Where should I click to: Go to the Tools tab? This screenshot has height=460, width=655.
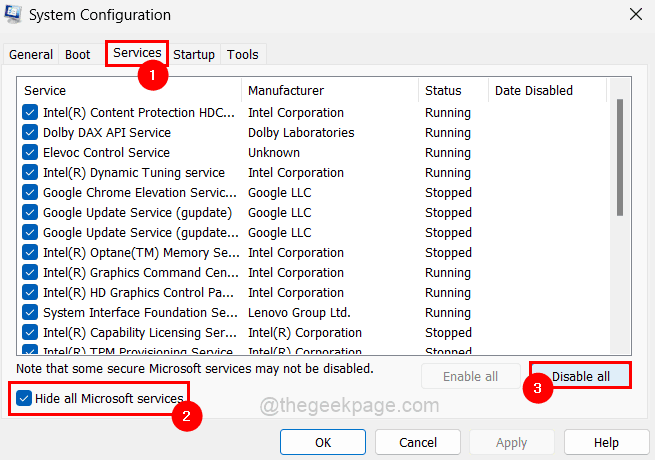pyautogui.click(x=243, y=54)
